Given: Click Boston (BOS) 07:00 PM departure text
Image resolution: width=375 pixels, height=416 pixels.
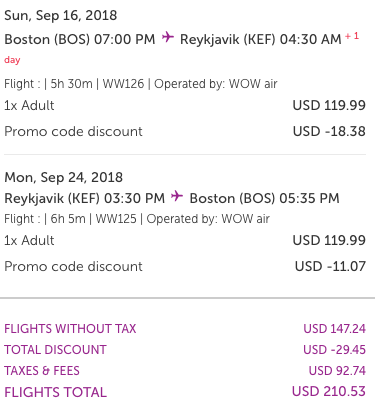Looking at the screenshot, I should click(80, 39).
